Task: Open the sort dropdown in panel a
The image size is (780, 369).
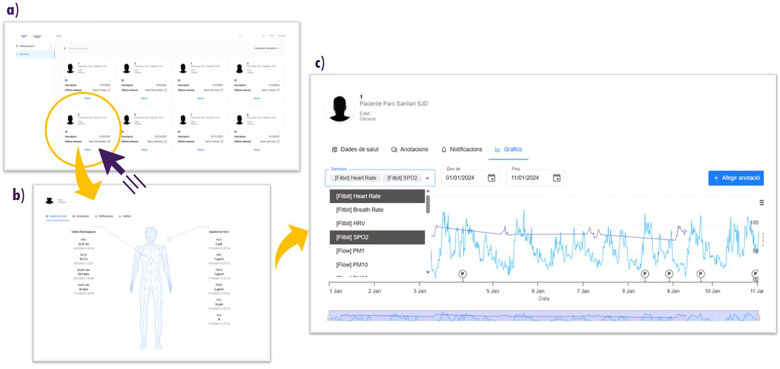Action: pos(267,48)
